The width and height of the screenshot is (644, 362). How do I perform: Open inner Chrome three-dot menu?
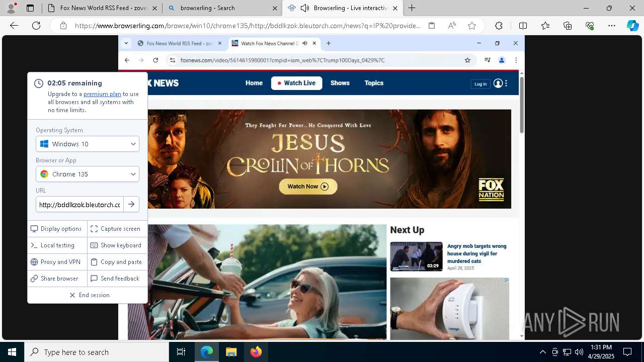[x=516, y=60]
